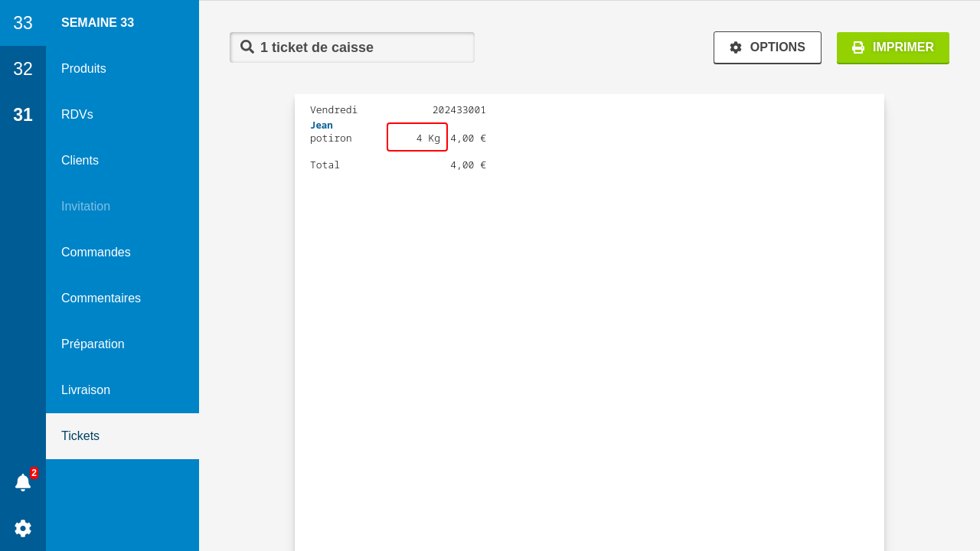980x551 pixels.
Task: Click the gear icon on Options
Action: point(736,47)
